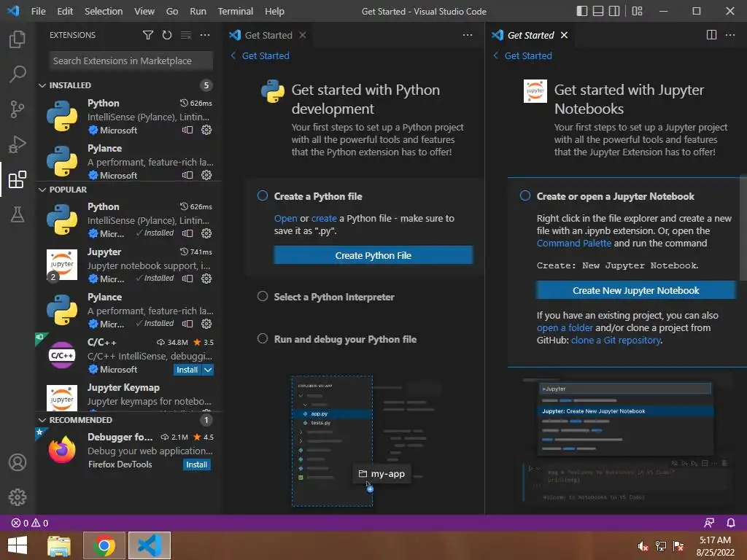Open the Manage gear in activity bar

[x=18, y=497]
